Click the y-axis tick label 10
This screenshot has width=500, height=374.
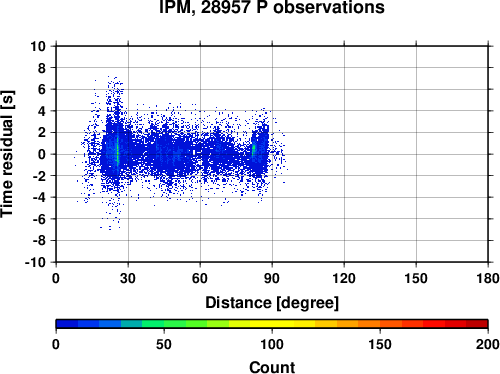[x=38, y=46]
